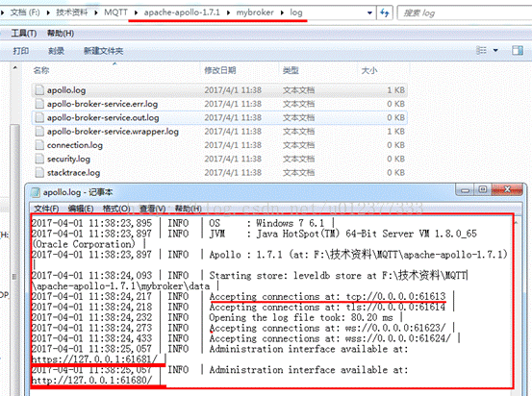Image resolution: width=532 pixels, height=396 pixels.
Task: Open the 帮助(H) menu in Notepad
Action: point(189,209)
